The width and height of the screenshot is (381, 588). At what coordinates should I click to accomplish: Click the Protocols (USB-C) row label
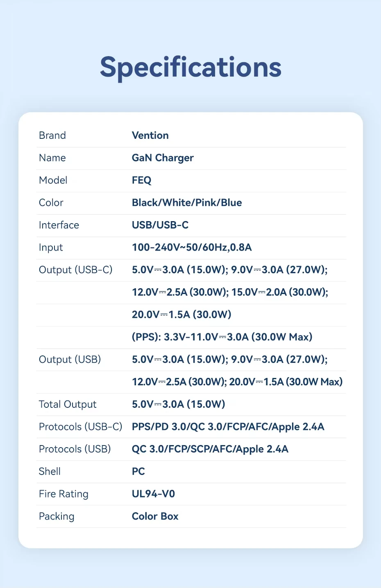click(x=80, y=427)
